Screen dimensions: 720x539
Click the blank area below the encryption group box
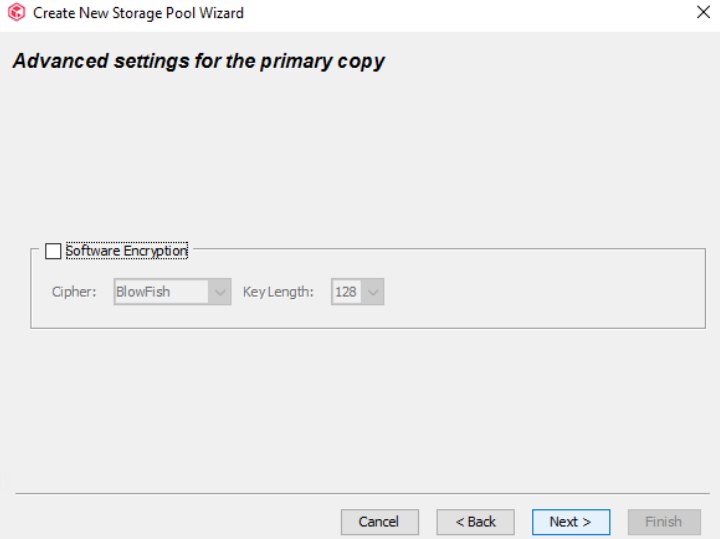(360, 410)
